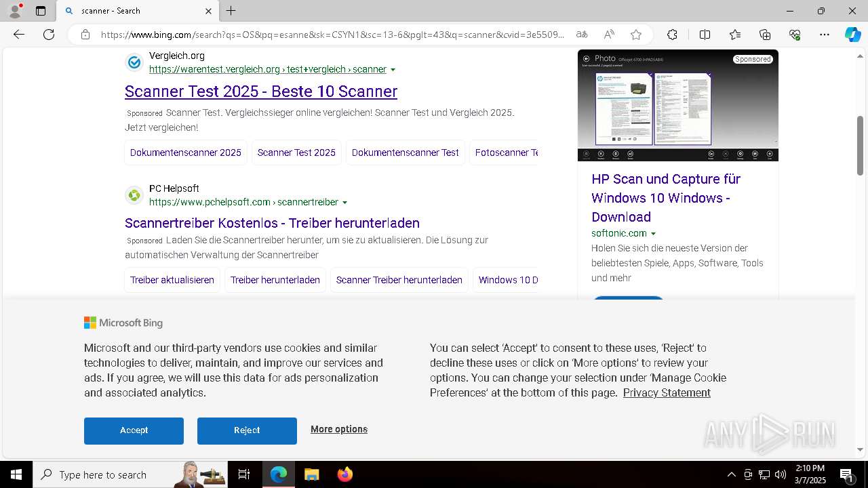This screenshot has width=868, height=488.
Task: Select the Treiber herunterladen chip
Action: [275, 280]
